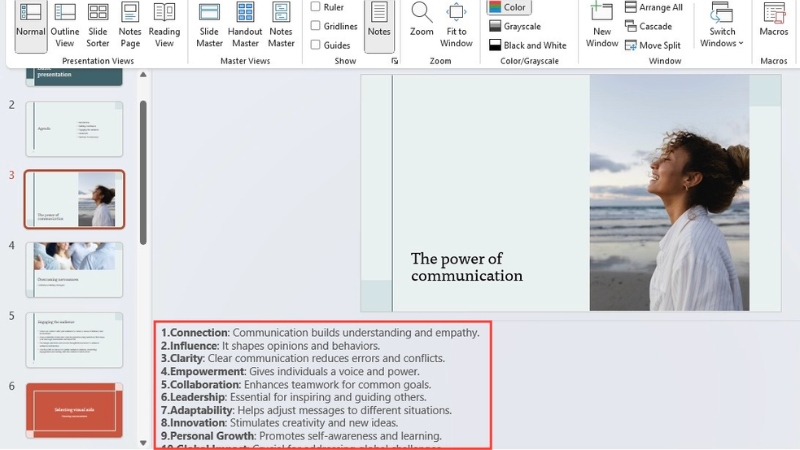800x450 pixels.
Task: Click the '5.Collaboration' notes line
Action: click(296, 385)
